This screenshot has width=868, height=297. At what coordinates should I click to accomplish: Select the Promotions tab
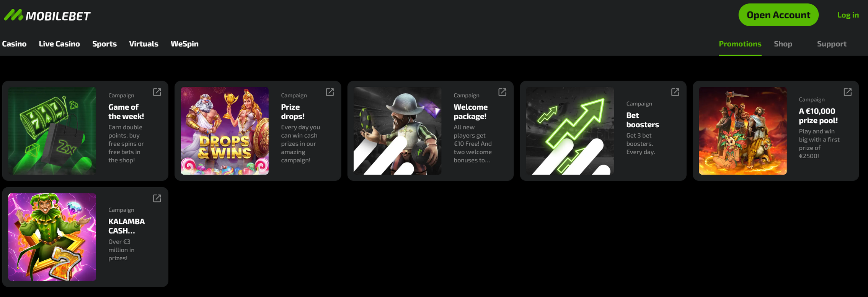pyautogui.click(x=740, y=44)
